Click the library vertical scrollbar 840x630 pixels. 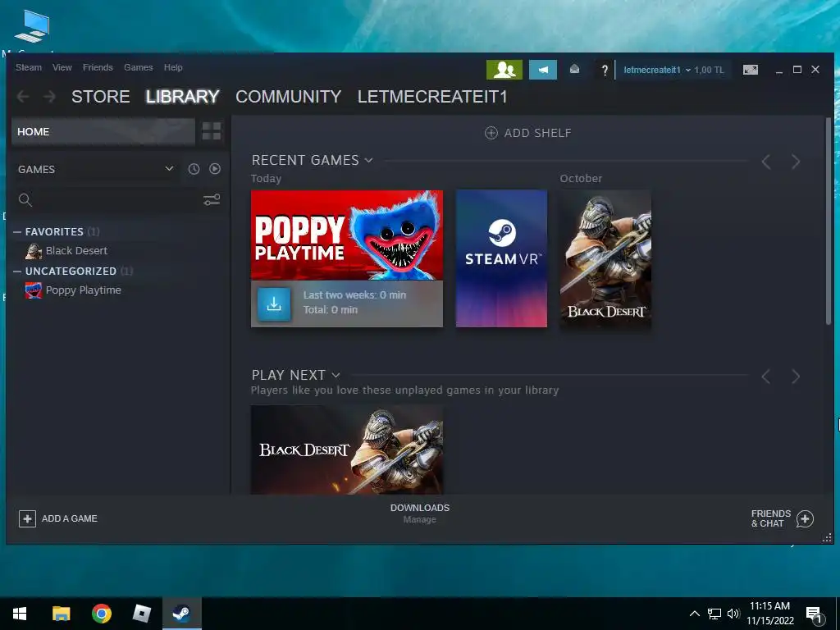pyautogui.click(x=829, y=221)
